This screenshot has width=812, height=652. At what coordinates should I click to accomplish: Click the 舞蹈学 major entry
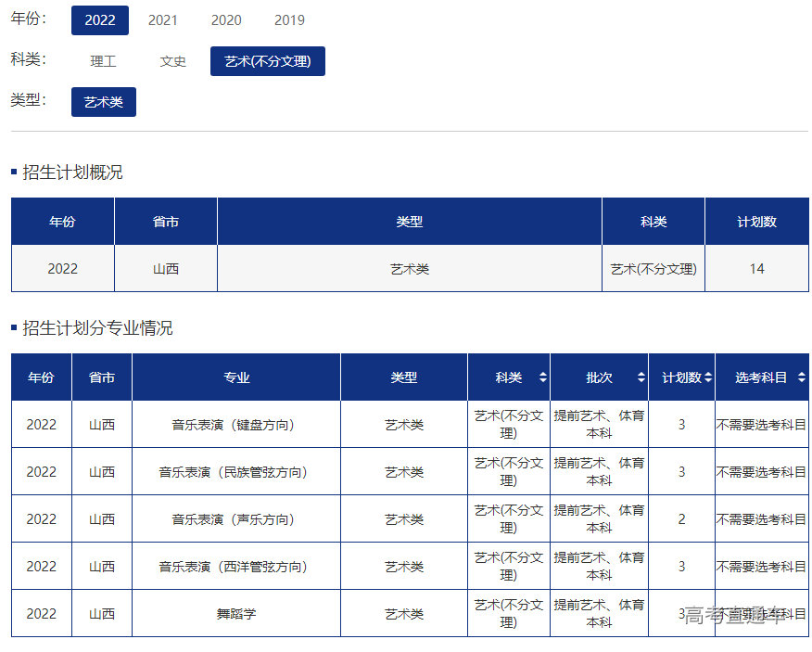(x=235, y=614)
